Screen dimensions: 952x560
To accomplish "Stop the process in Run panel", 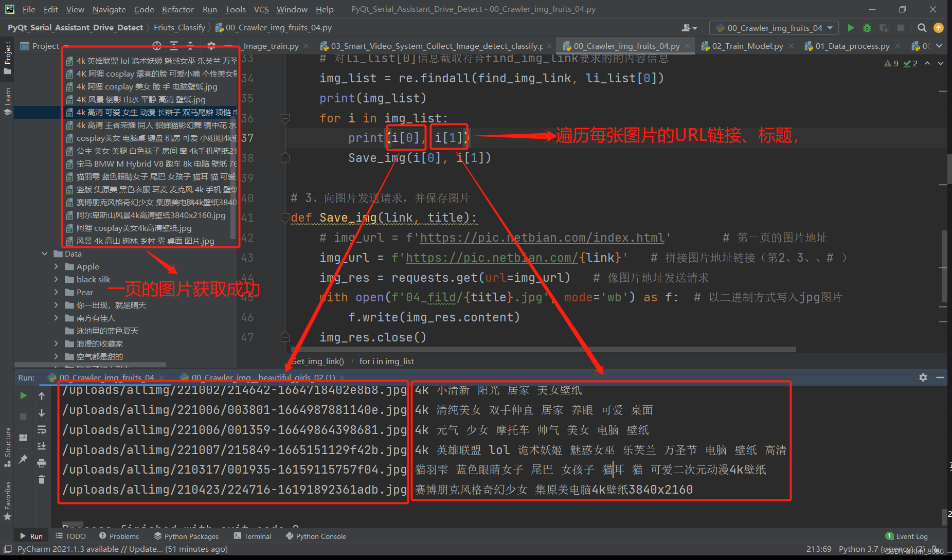I will (x=23, y=416).
